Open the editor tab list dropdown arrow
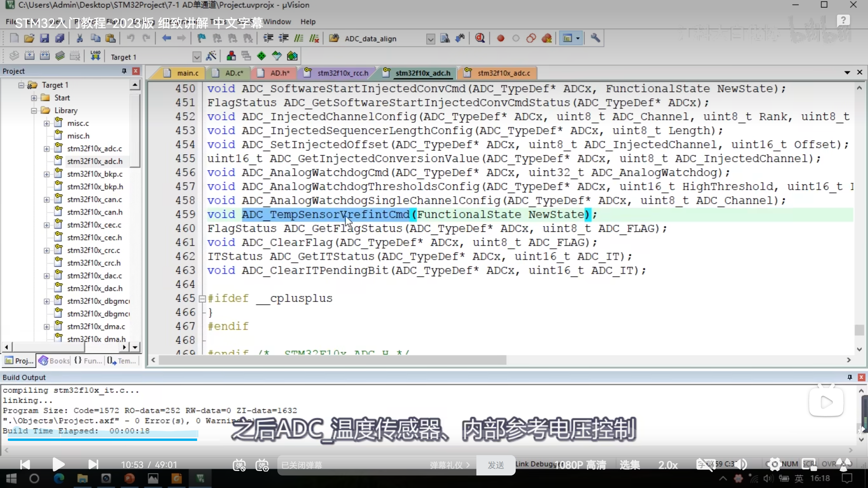868x488 pixels. click(847, 73)
